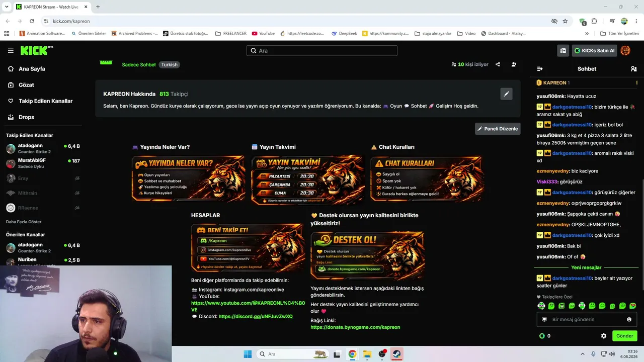Open the Chrome profile avatar
Screen dimensions: 644x362
coord(624,21)
